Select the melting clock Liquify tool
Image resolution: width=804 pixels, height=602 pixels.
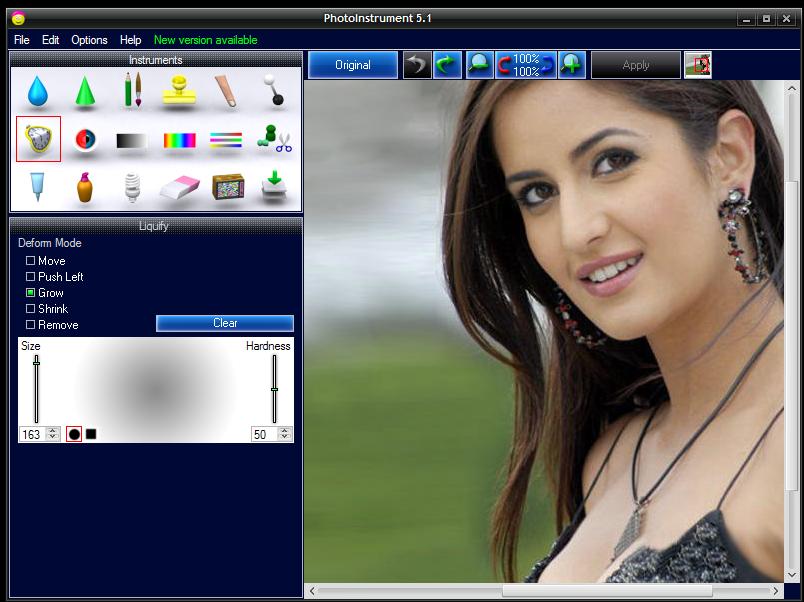point(38,139)
